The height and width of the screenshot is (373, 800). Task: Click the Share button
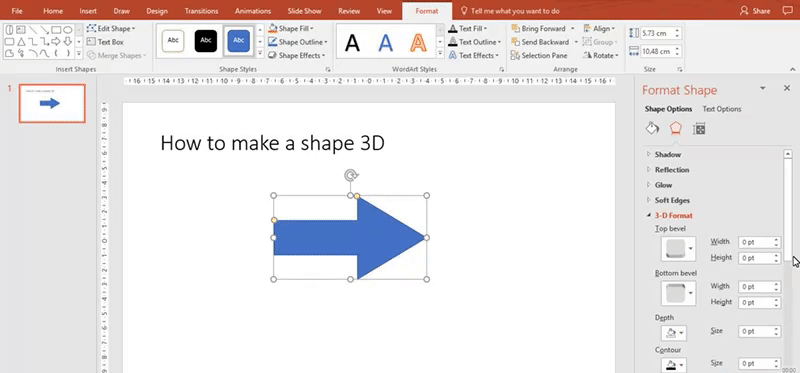755,11
